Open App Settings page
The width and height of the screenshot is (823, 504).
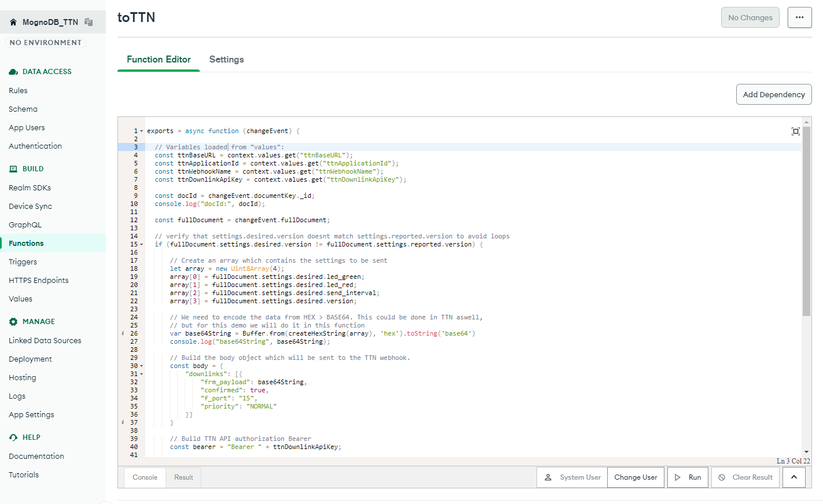pyautogui.click(x=31, y=415)
